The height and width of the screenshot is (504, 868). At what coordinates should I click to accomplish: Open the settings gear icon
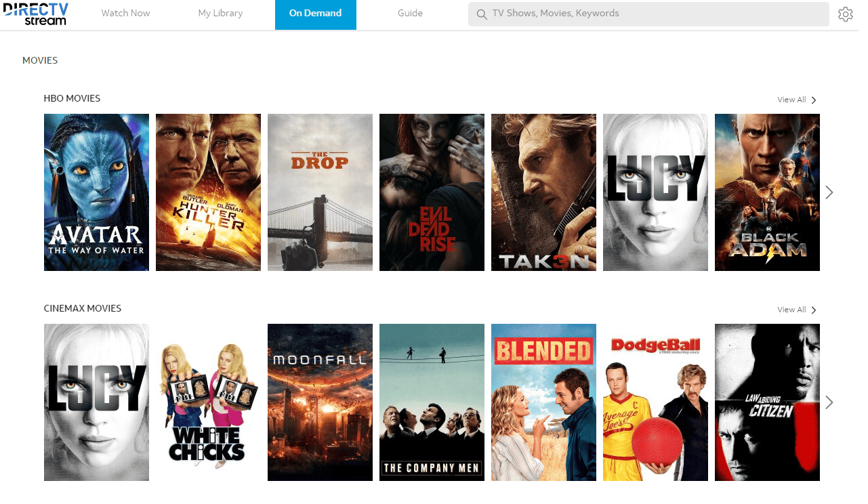pos(846,13)
